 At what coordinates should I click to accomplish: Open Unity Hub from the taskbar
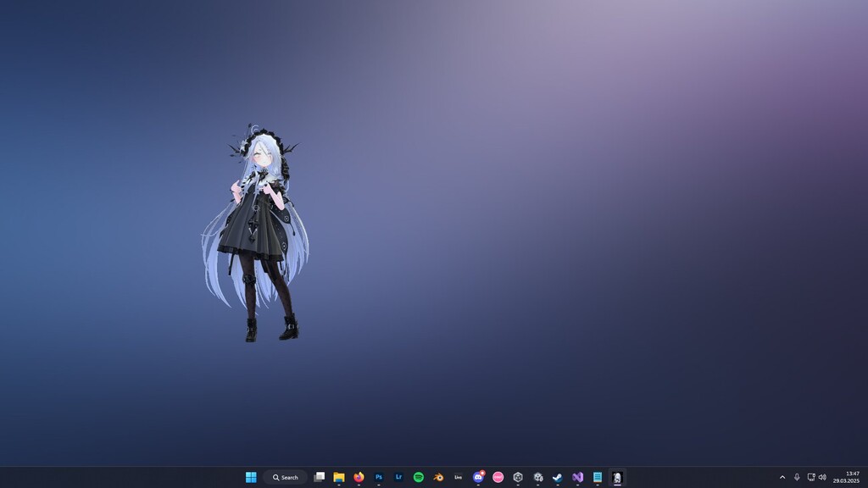point(518,477)
